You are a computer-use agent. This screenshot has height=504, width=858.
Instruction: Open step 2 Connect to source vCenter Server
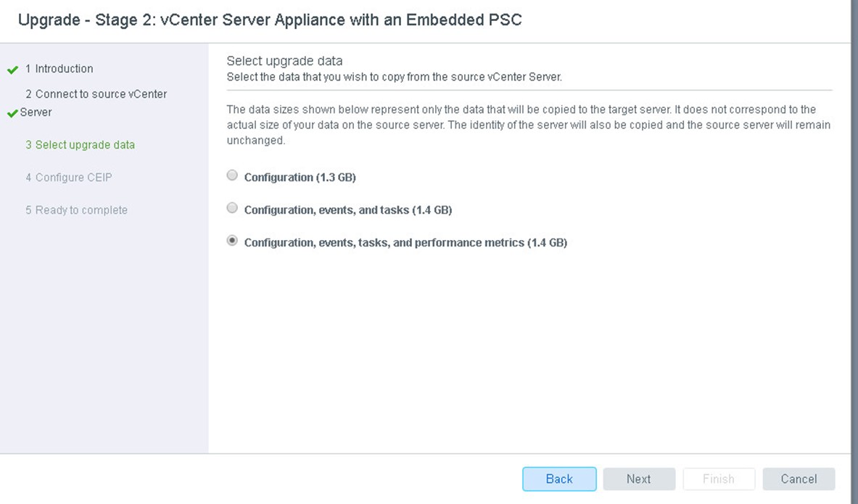click(x=94, y=103)
